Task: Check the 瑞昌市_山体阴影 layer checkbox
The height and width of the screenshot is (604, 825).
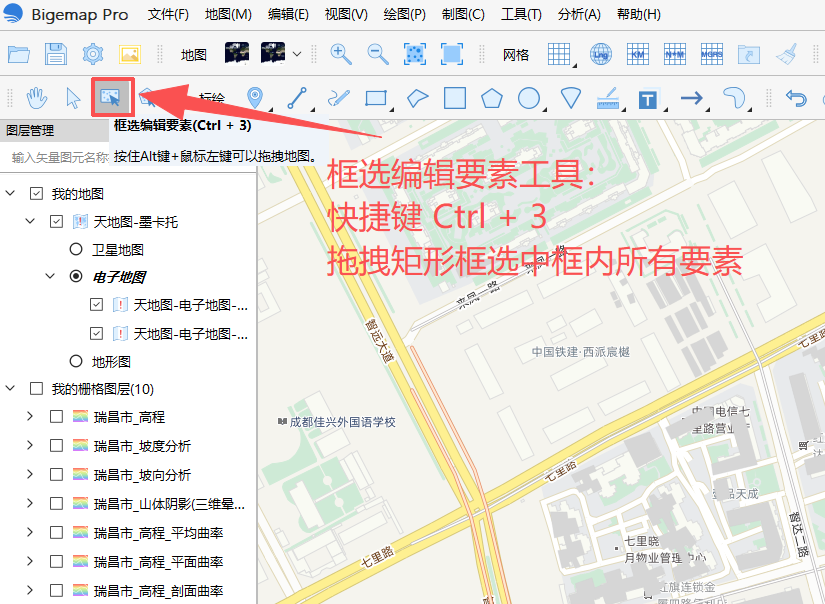Action: click(x=56, y=504)
